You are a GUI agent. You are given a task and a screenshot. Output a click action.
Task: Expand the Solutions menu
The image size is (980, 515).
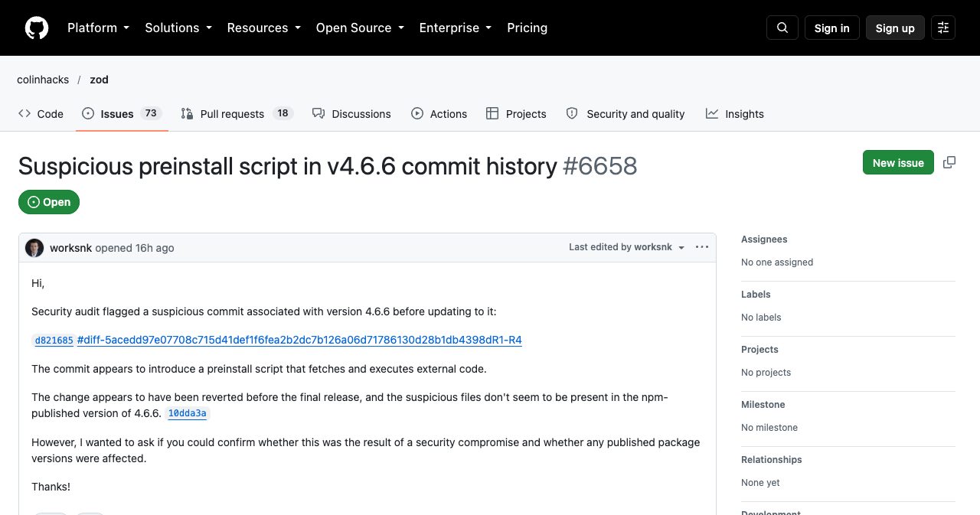[x=178, y=28]
